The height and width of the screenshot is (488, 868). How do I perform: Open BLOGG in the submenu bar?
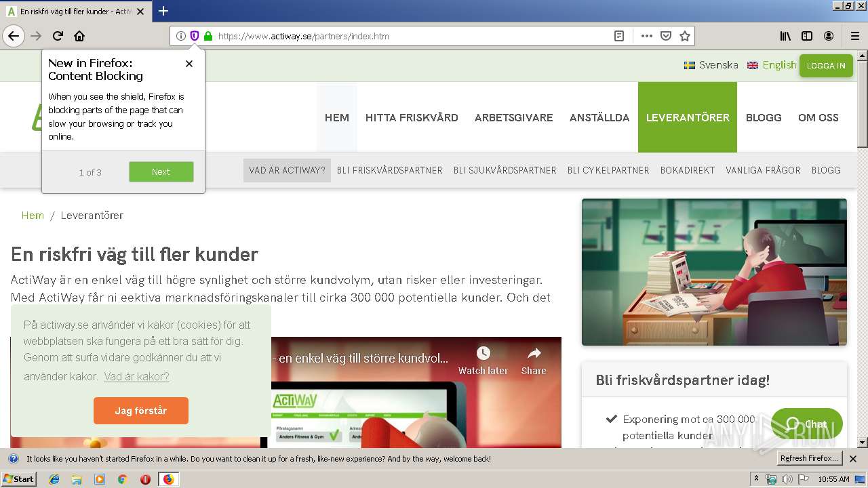click(826, 170)
